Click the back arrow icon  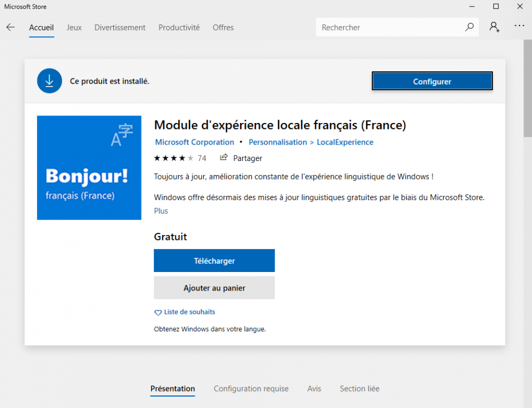click(x=10, y=27)
